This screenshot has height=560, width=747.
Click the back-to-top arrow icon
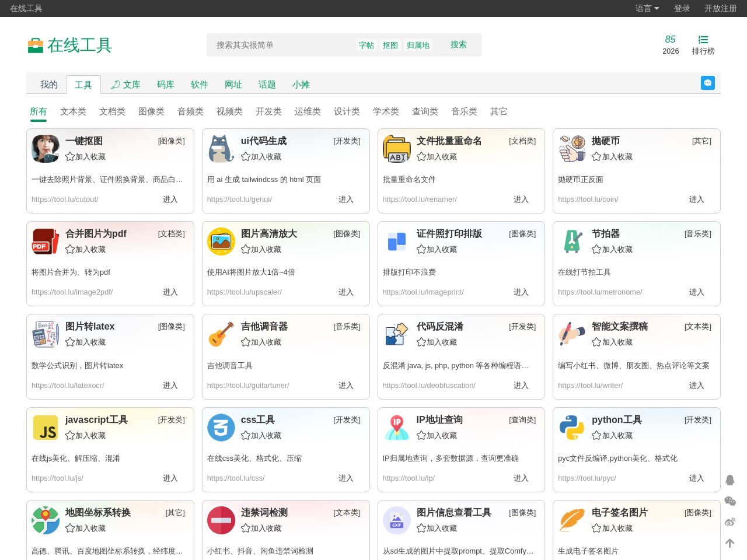tap(729, 543)
